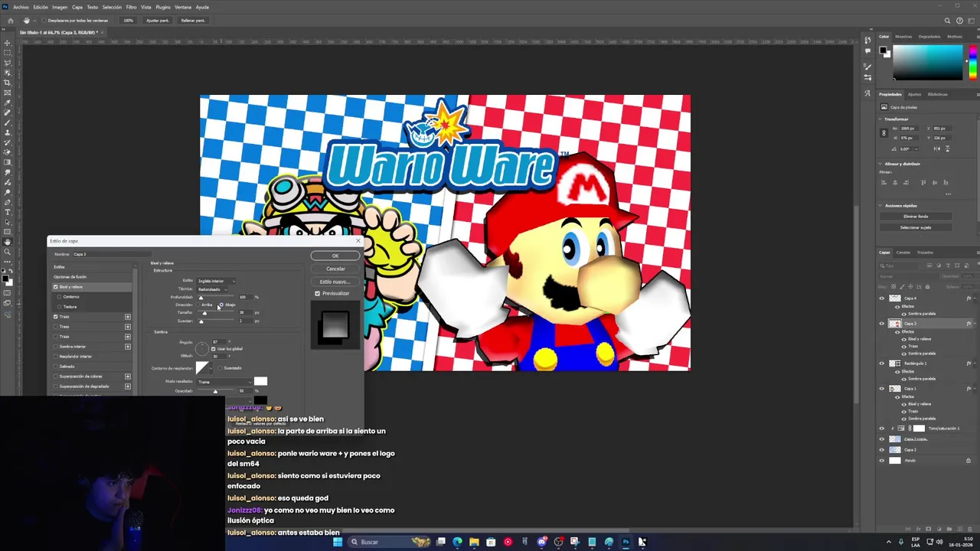Viewport: 980px width, 551px height.
Task: Select the Gradient tool
Action: tap(8, 162)
